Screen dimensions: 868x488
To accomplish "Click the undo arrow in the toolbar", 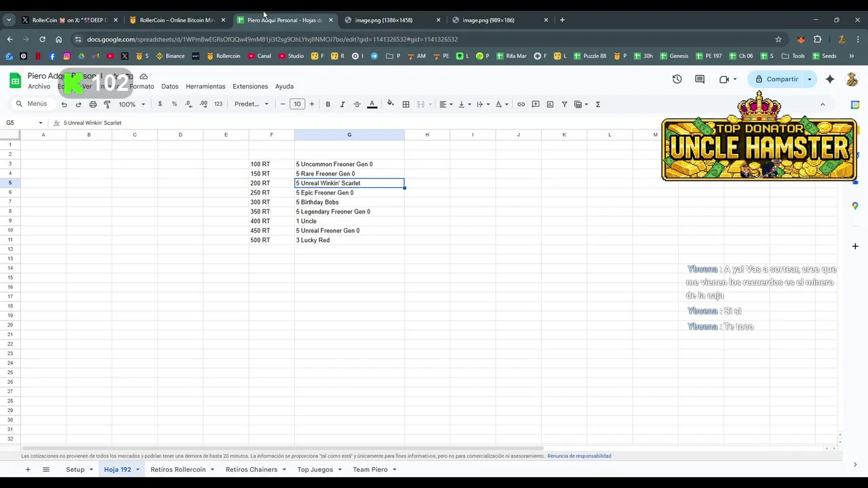I will 64,104.
